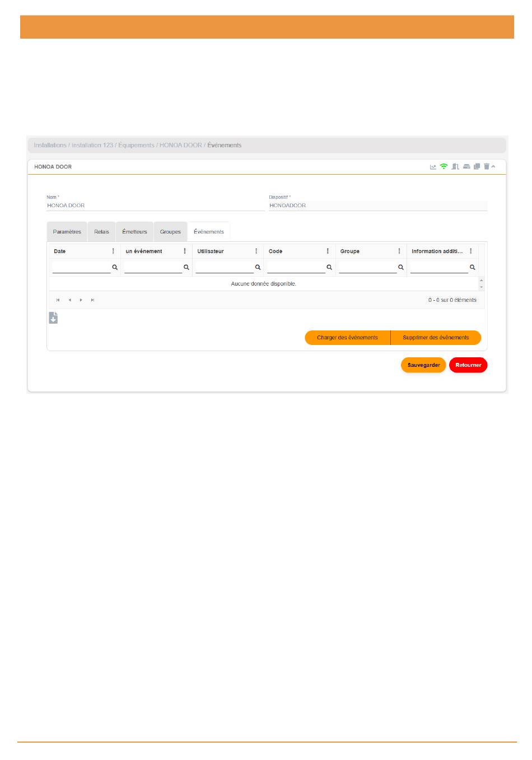Open Groupe column options menu
This screenshot has width=532, height=760.
pyautogui.click(x=399, y=251)
